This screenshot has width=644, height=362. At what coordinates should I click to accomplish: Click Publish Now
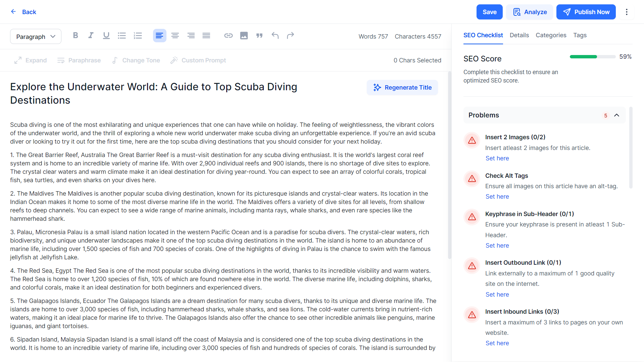point(586,12)
